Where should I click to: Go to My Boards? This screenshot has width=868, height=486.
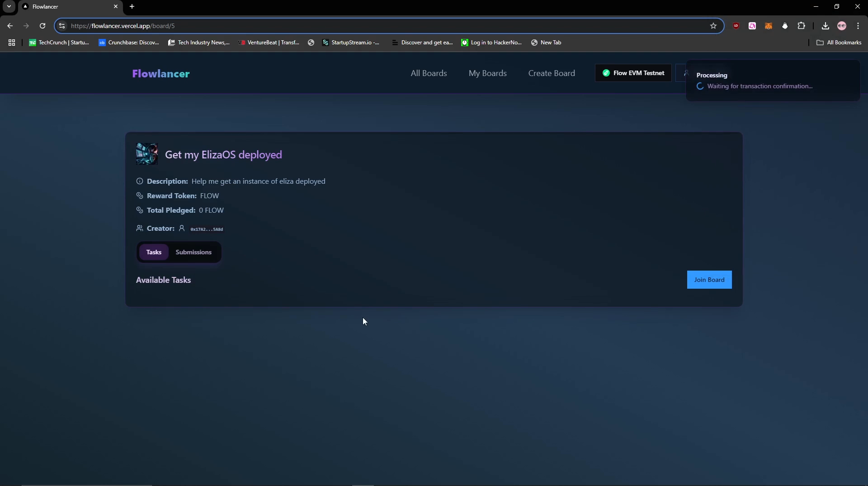point(487,73)
